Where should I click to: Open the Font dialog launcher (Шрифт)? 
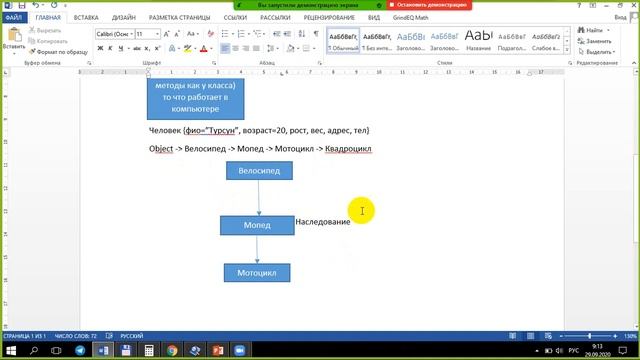click(x=214, y=63)
